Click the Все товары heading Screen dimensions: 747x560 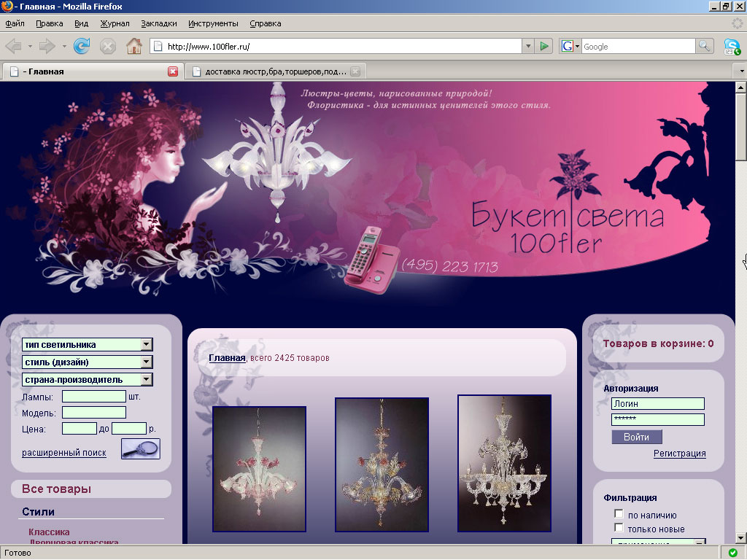(56, 489)
